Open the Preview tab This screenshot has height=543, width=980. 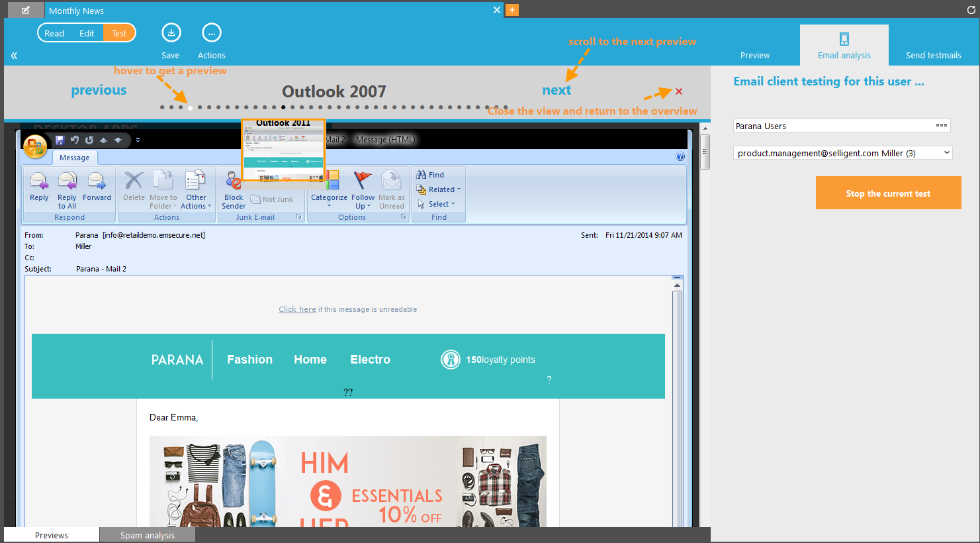[x=755, y=55]
